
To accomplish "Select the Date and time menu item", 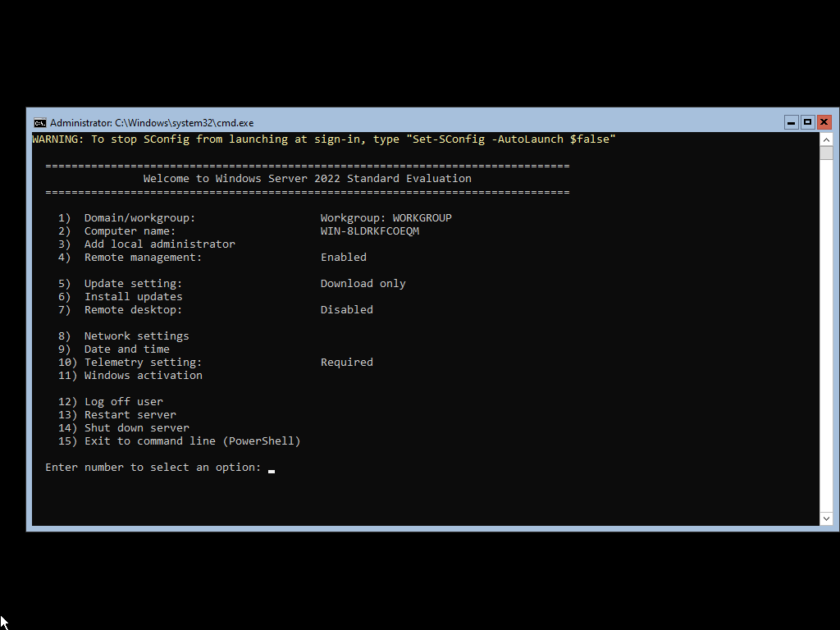I will coord(126,349).
